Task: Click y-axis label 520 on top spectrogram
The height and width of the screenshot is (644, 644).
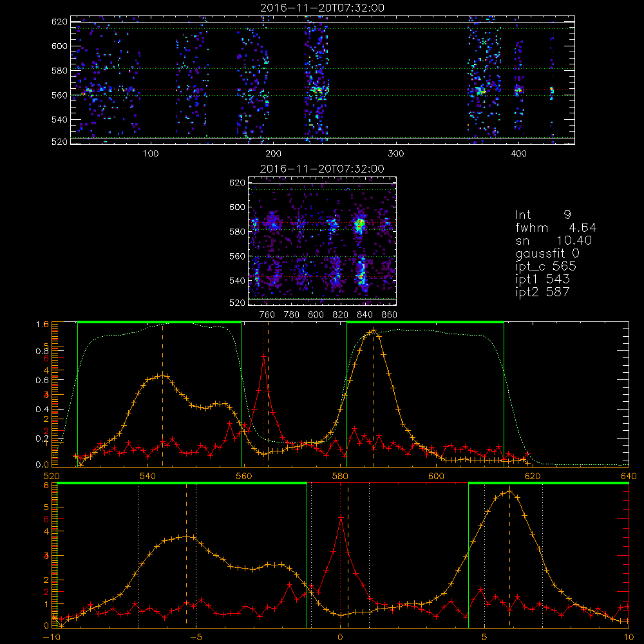Action: point(59,142)
